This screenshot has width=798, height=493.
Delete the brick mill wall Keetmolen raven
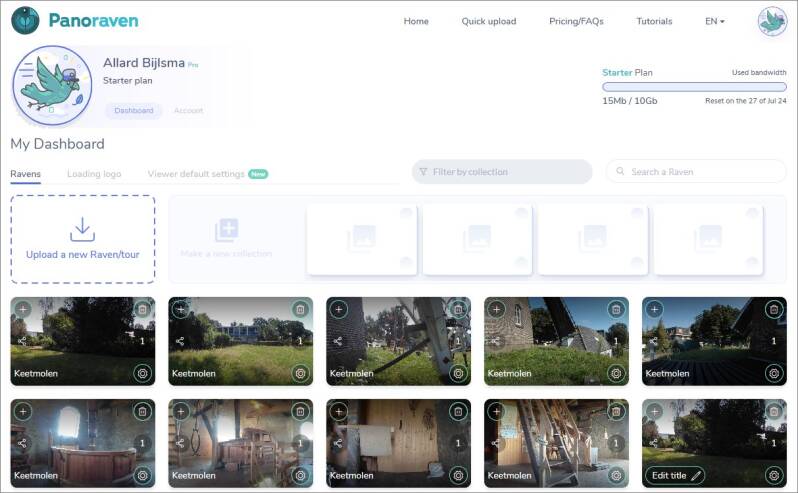click(616, 309)
